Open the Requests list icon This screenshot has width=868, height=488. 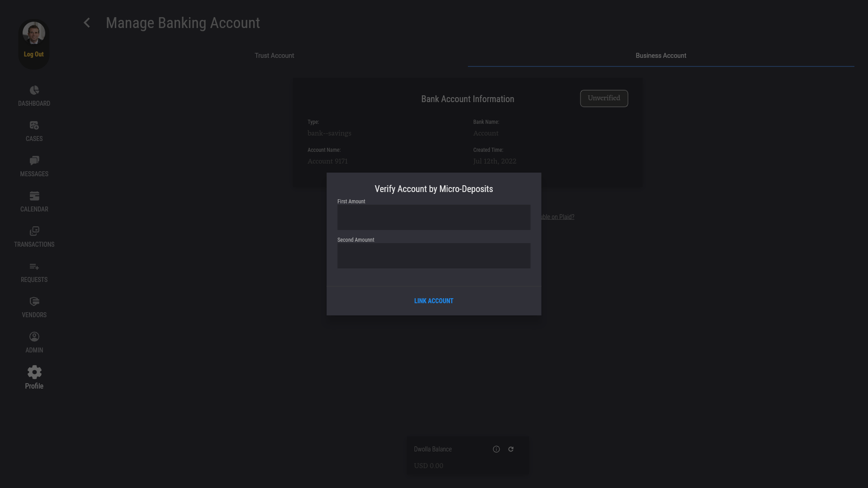coord(34,267)
